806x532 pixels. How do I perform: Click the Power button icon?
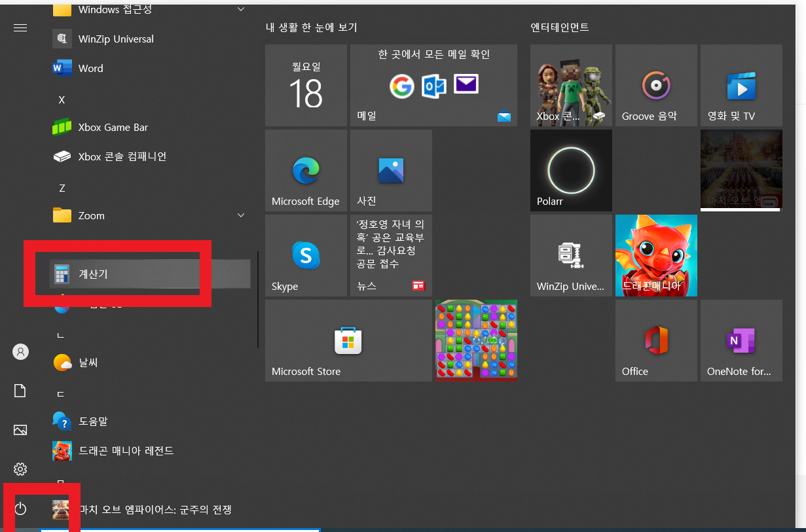[20, 508]
